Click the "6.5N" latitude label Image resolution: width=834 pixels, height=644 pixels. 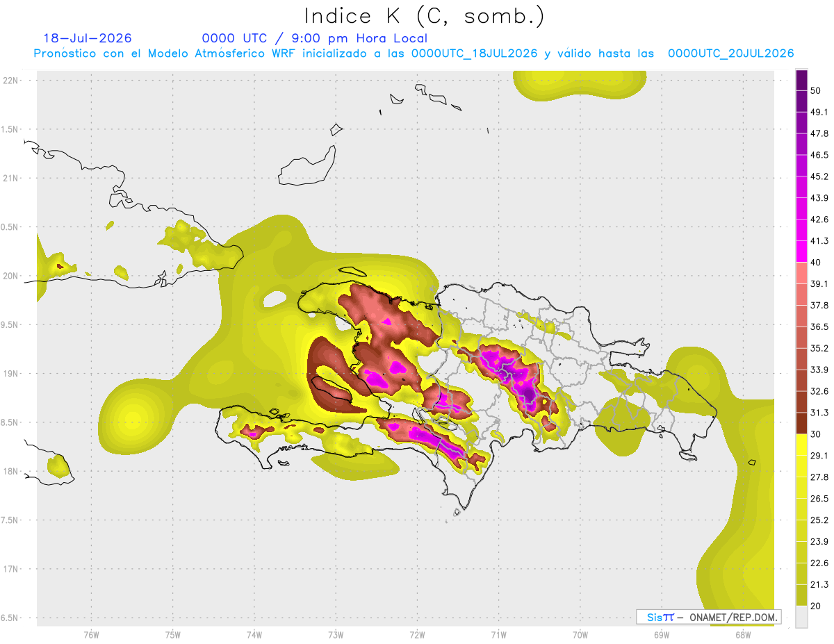[x=10, y=618]
